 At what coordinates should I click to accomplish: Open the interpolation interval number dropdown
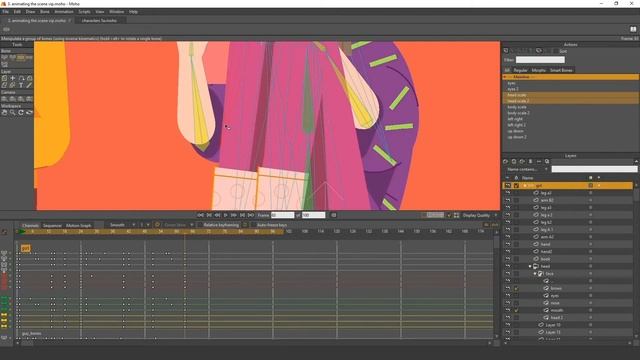144,225
